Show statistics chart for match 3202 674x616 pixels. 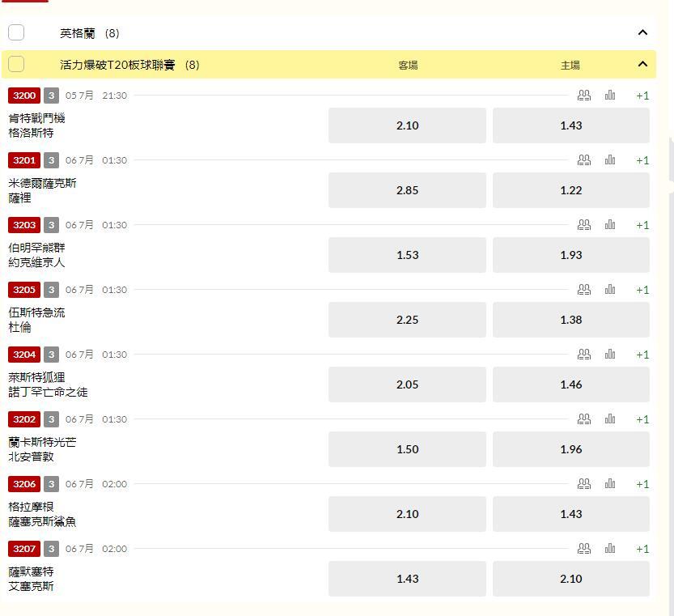pyautogui.click(x=610, y=419)
